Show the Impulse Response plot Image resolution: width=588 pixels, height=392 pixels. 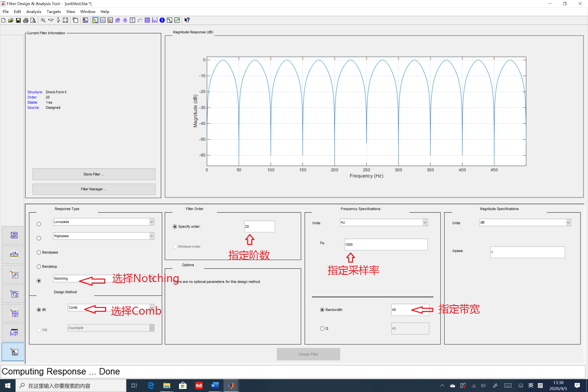tap(133, 20)
